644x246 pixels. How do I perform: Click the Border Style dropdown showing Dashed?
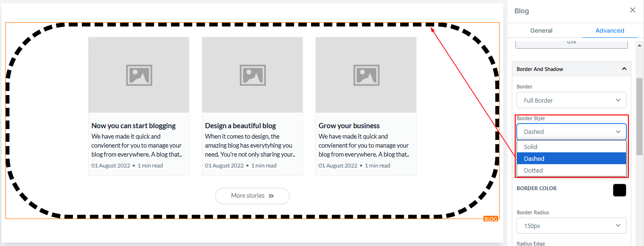(x=571, y=132)
